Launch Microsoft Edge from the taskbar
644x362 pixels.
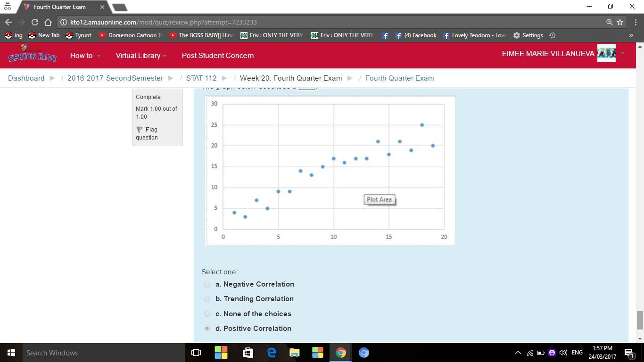pyautogui.click(x=272, y=353)
